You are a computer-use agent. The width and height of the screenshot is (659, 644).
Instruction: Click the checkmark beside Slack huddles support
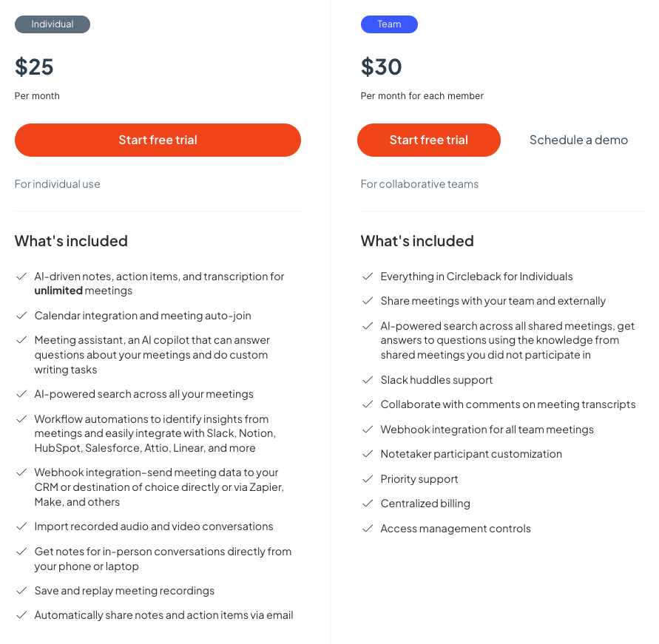[368, 380]
